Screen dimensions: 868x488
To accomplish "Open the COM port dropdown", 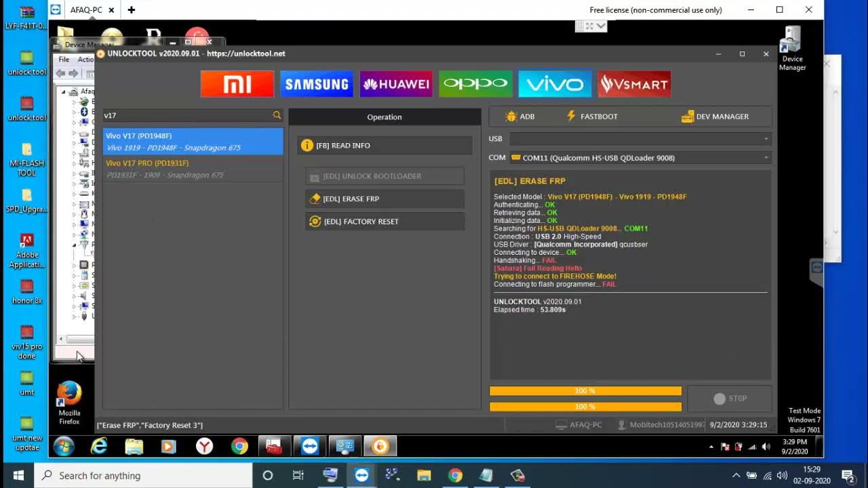I will coord(640,158).
